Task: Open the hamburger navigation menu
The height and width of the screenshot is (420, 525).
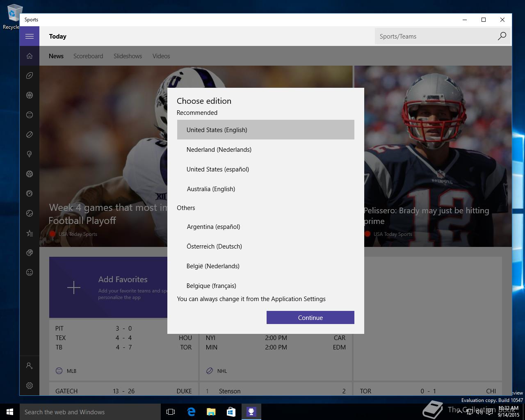Action: pos(30,36)
